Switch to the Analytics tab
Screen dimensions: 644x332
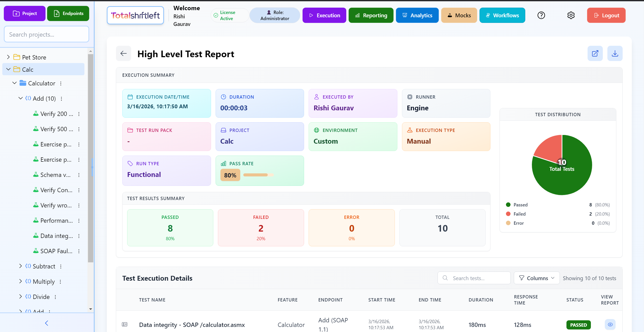(417, 15)
